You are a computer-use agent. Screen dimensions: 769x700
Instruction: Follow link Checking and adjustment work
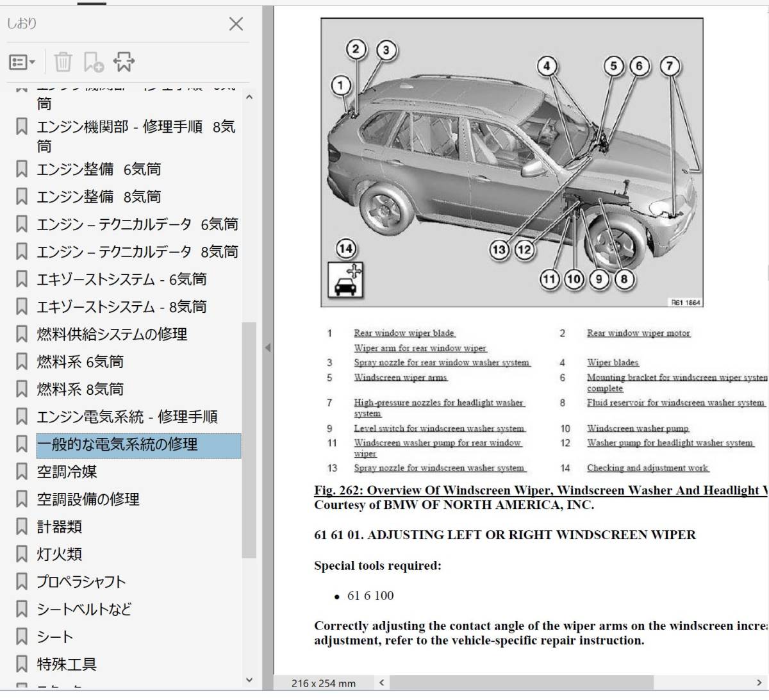[x=648, y=468]
